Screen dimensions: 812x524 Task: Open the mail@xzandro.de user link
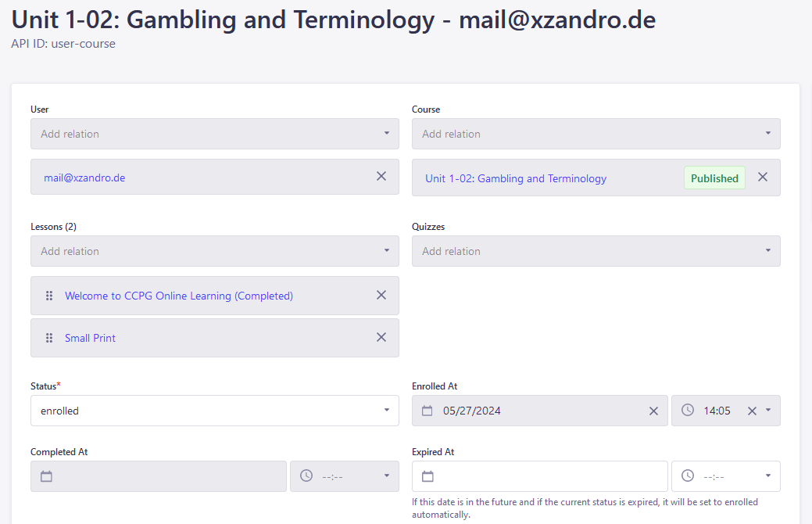click(x=84, y=178)
